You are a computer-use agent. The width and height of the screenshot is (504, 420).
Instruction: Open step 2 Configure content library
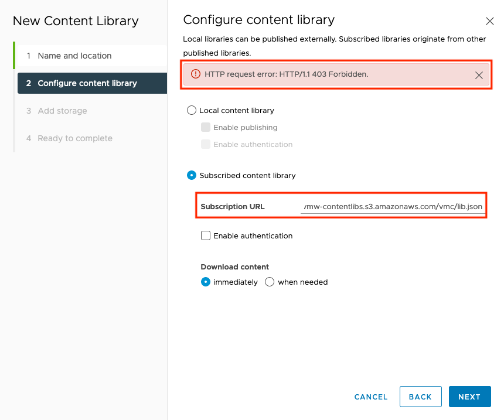point(92,83)
